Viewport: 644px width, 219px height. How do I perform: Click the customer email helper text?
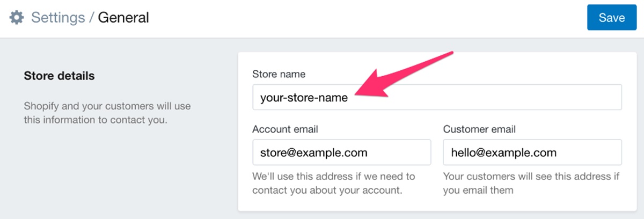click(x=531, y=183)
